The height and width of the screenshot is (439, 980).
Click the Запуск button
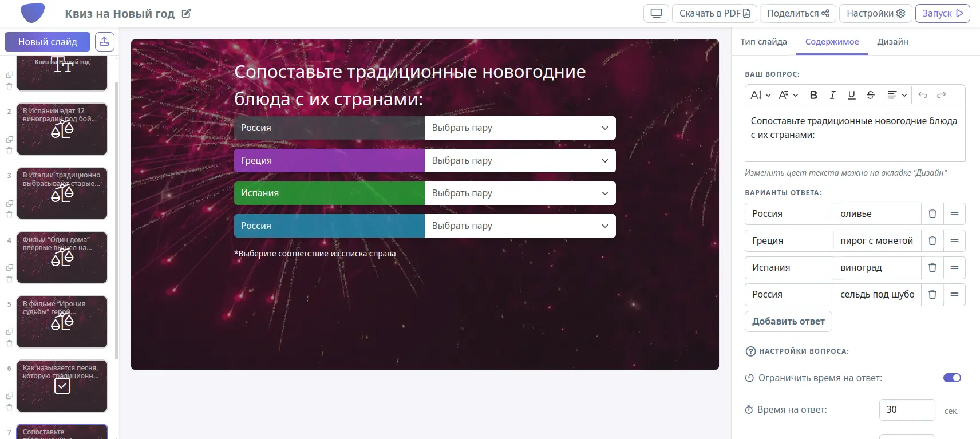point(942,13)
